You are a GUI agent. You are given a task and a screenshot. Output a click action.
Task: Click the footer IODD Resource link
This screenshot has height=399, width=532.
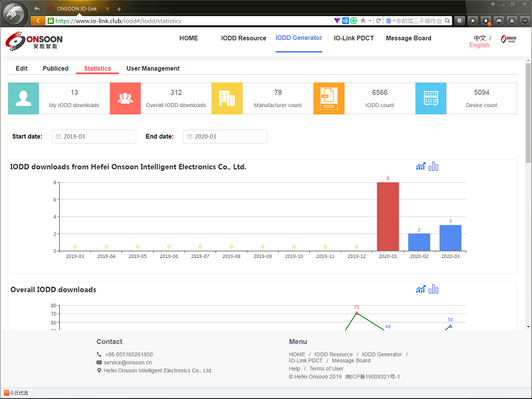tap(333, 354)
